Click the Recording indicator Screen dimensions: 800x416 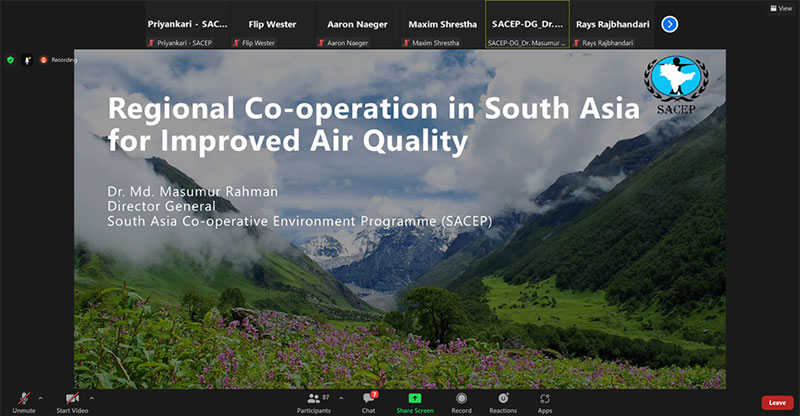[58, 60]
